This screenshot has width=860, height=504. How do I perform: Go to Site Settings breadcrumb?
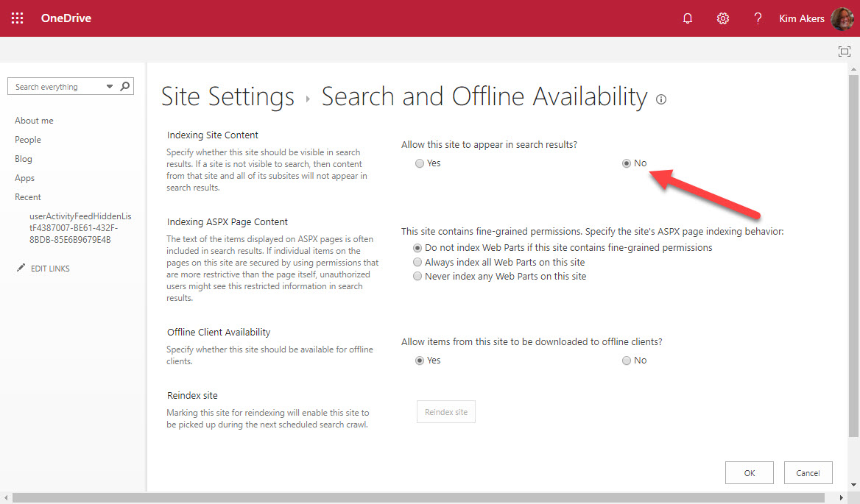pyautogui.click(x=228, y=97)
